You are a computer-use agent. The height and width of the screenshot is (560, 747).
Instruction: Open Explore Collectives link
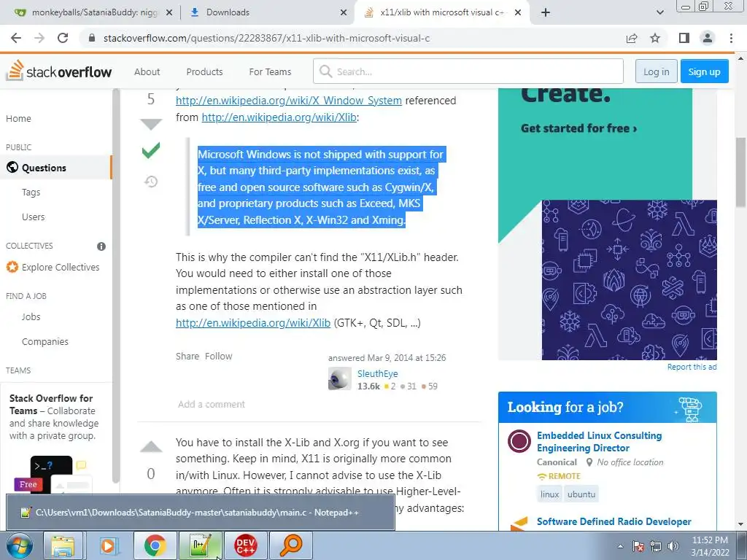point(53,267)
